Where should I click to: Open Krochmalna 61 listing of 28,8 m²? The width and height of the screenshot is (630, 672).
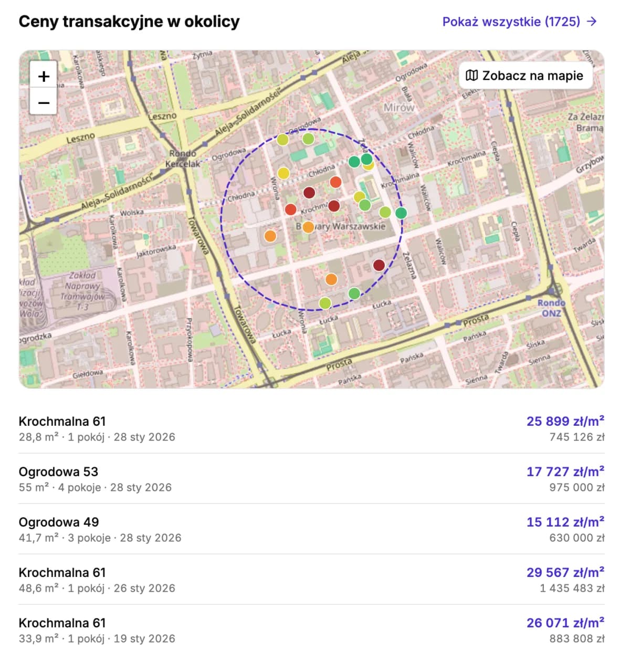pyautogui.click(x=311, y=428)
